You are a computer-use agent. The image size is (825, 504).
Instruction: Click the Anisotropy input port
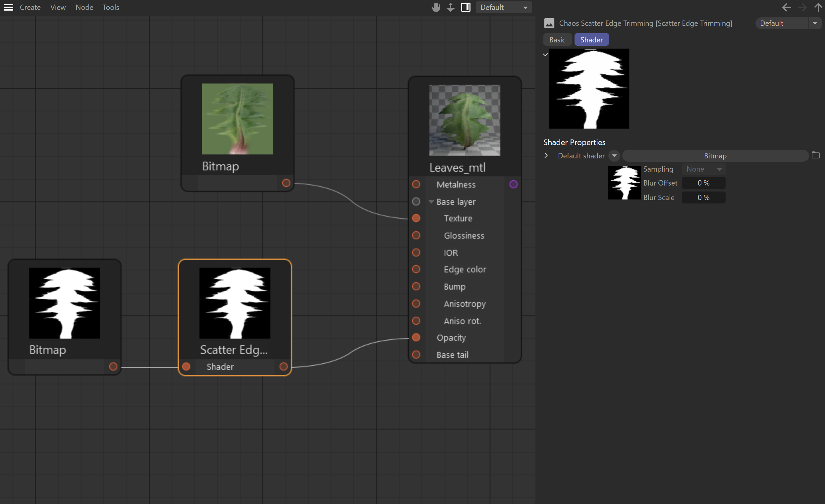point(416,304)
